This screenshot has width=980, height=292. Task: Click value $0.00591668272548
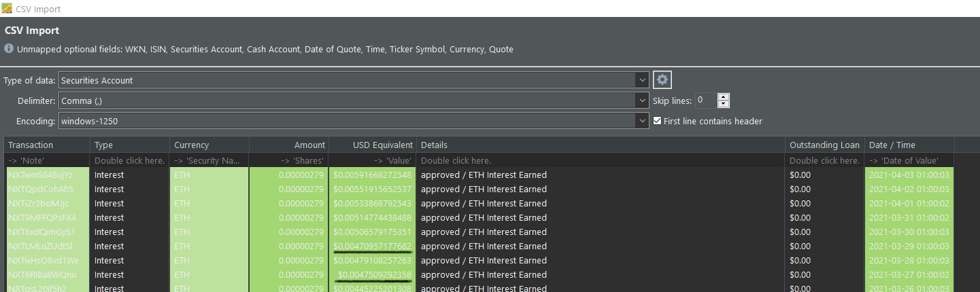click(373, 175)
